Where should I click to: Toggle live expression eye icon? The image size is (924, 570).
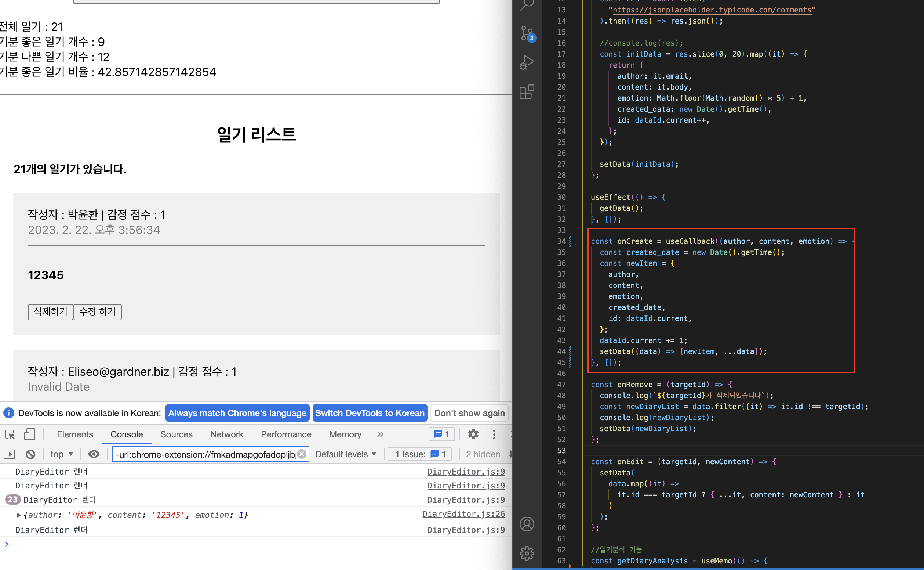tap(94, 454)
